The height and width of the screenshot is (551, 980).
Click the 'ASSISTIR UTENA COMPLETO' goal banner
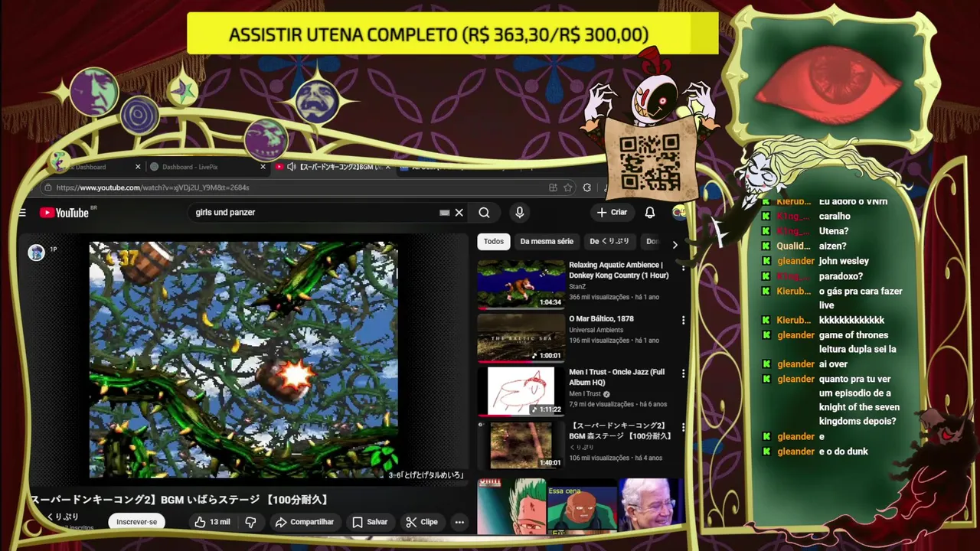[x=452, y=34]
